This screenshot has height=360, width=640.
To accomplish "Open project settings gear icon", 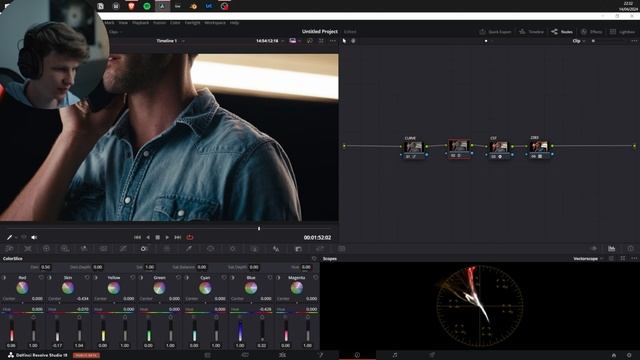I will pyautogui.click(x=629, y=355).
